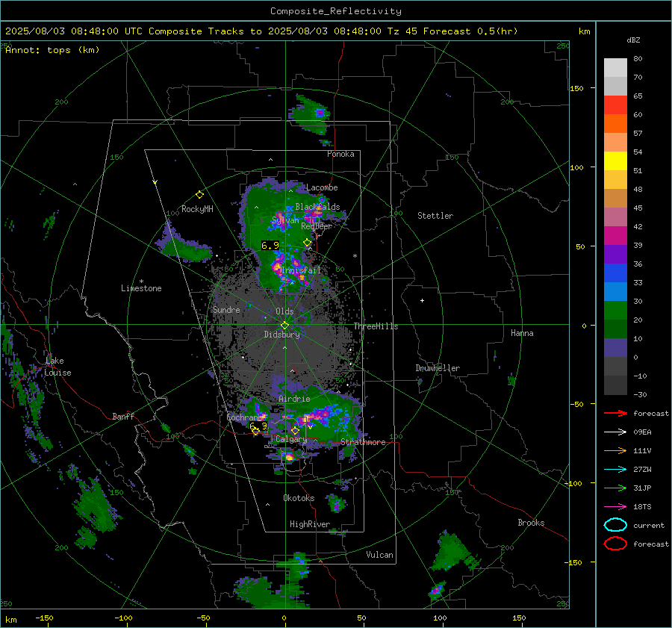Screen dimensions: 672x628
Task: Click the Blackfalds label
Action: [317, 207]
